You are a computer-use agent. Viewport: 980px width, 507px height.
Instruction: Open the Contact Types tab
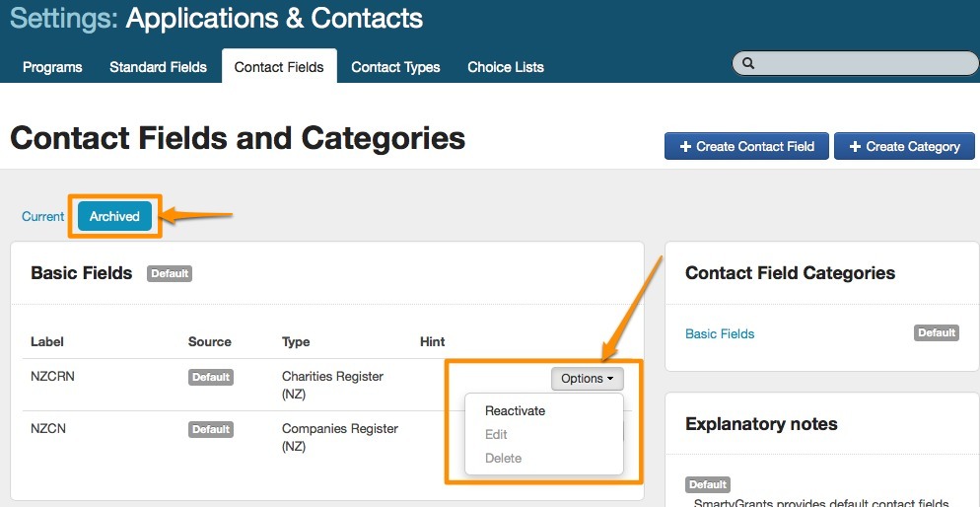pyautogui.click(x=395, y=67)
